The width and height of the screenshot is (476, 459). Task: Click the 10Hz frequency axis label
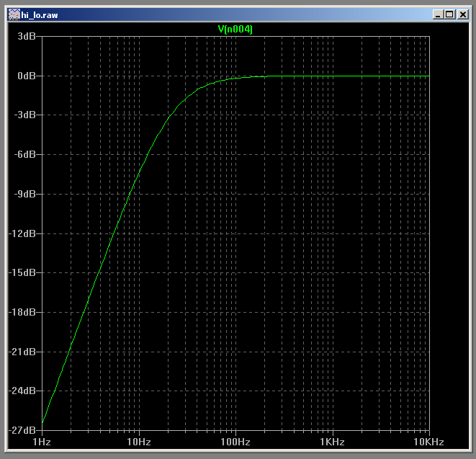point(138,441)
